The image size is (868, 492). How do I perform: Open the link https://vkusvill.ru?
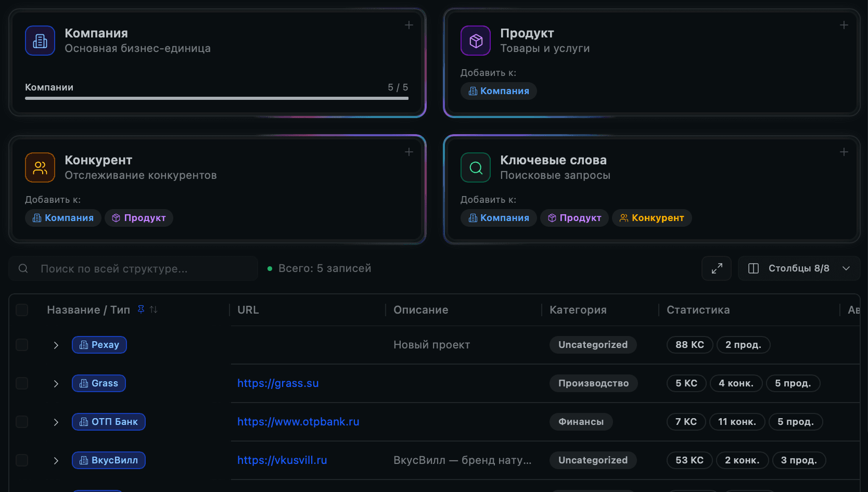click(x=282, y=460)
